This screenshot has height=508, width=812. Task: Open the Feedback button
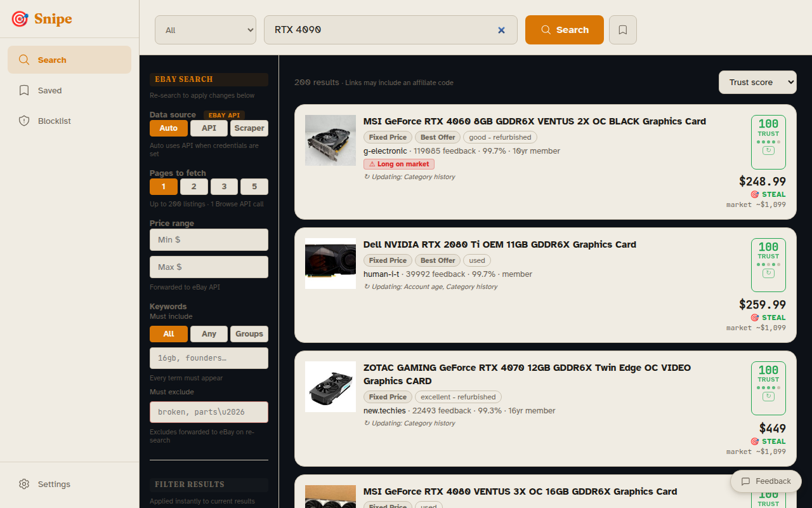(x=766, y=481)
